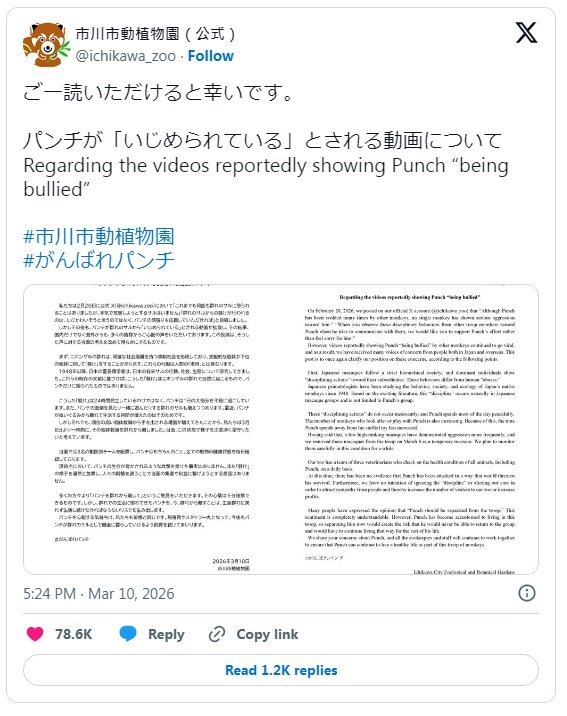Open the tweet info circle icon

(527, 593)
